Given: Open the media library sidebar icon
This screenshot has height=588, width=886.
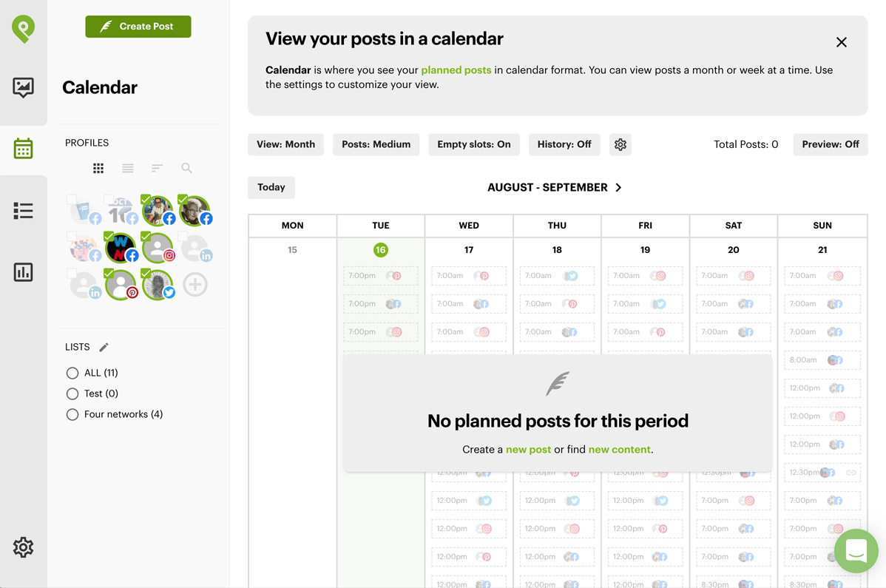Looking at the screenshot, I should pyautogui.click(x=23, y=87).
